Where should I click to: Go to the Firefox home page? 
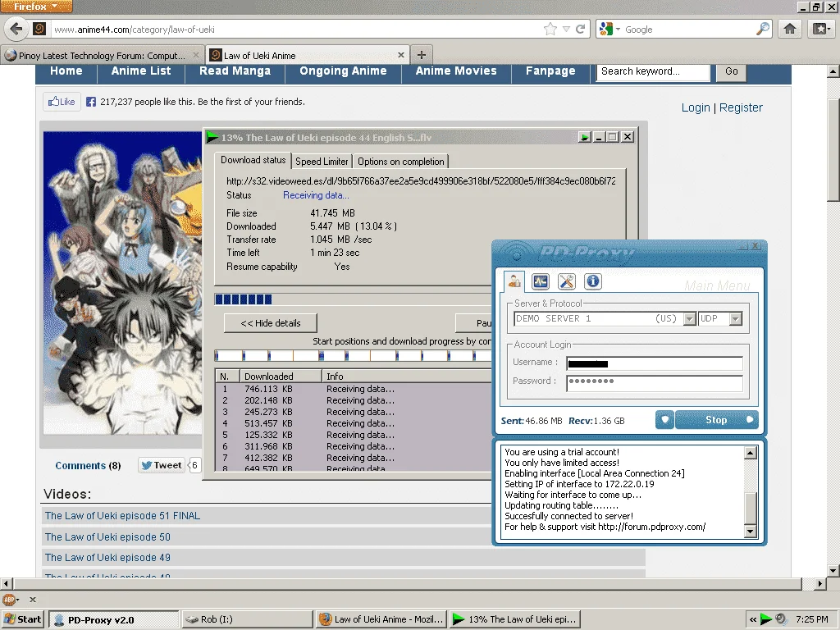coord(790,29)
